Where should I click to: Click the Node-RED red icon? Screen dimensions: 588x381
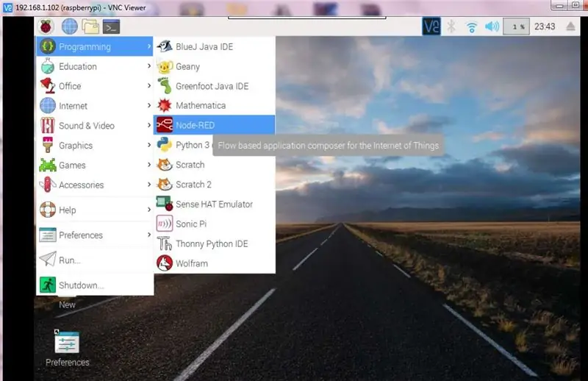click(164, 125)
